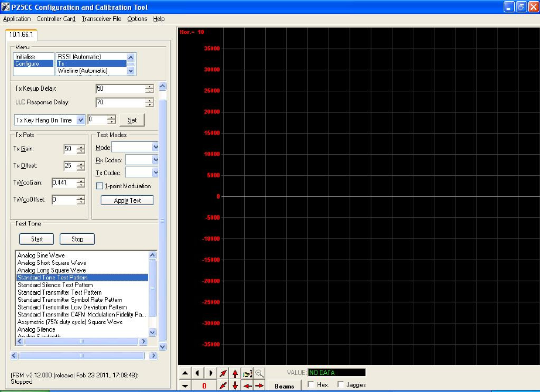
Task: Click the Apply Test button
Action: (128, 200)
